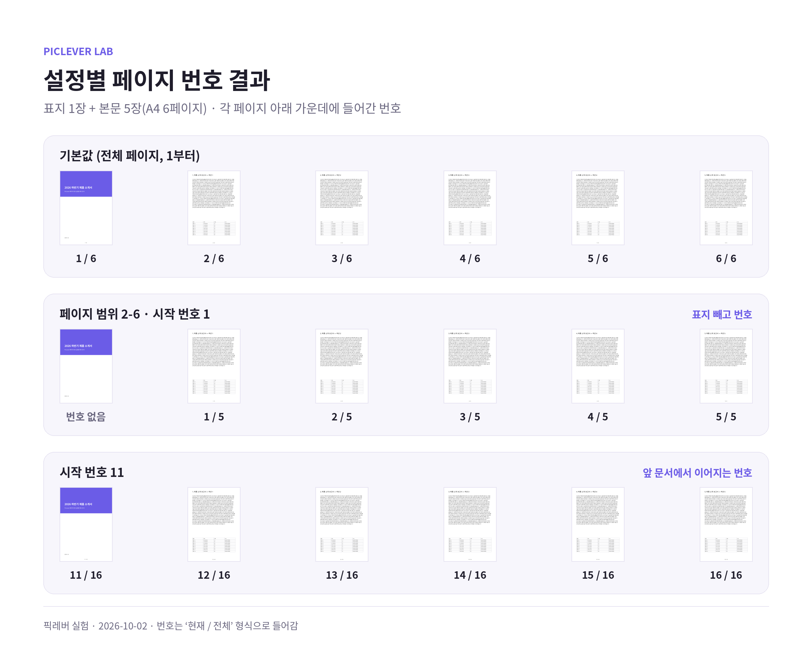812x667 pixels.
Task: Open the page thumbnail labeled 15 / 16
Action: [x=598, y=525]
